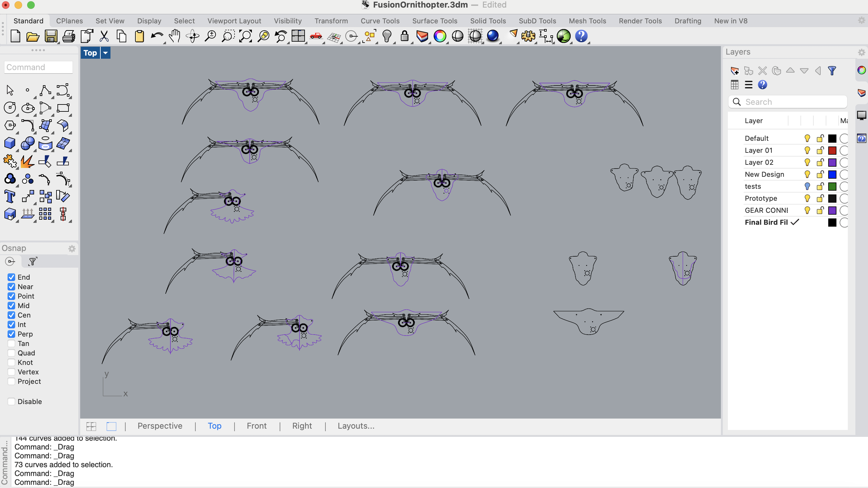This screenshot has height=488, width=868.
Task: Click the Layers Search field
Action: pyautogui.click(x=788, y=102)
